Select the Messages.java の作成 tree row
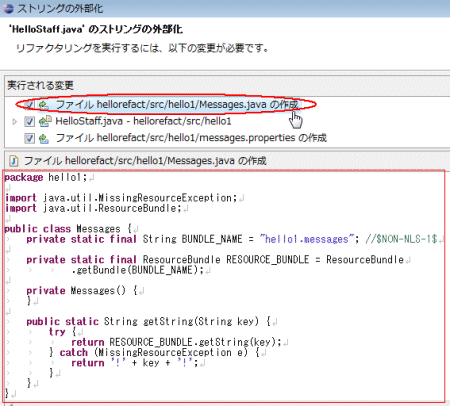Image resolution: width=450 pixels, height=406 pixels. coord(177,105)
